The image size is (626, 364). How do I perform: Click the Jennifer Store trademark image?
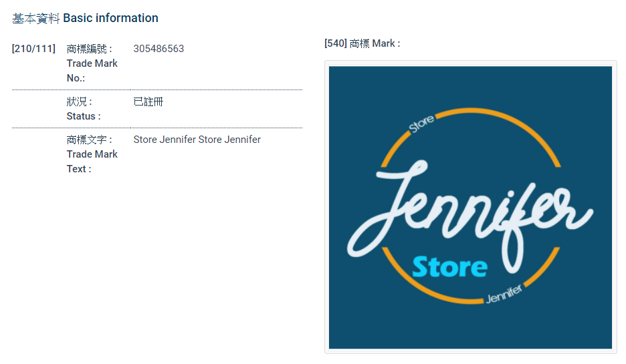(470, 207)
